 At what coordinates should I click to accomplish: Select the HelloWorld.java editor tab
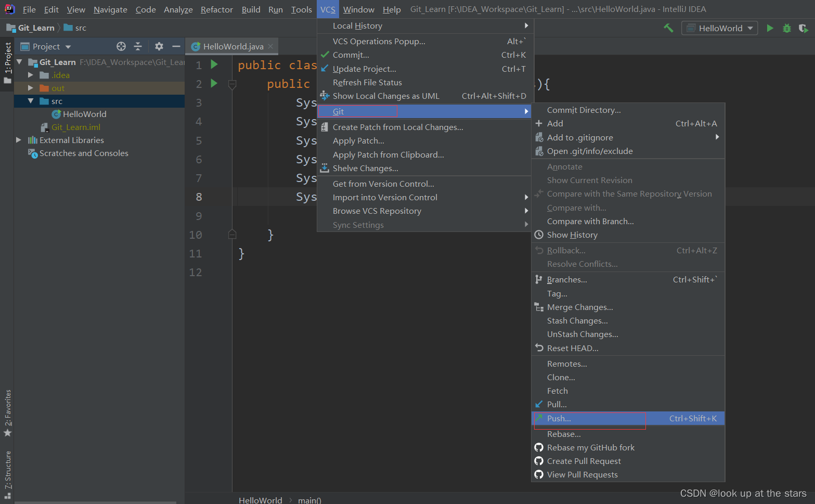pos(232,46)
